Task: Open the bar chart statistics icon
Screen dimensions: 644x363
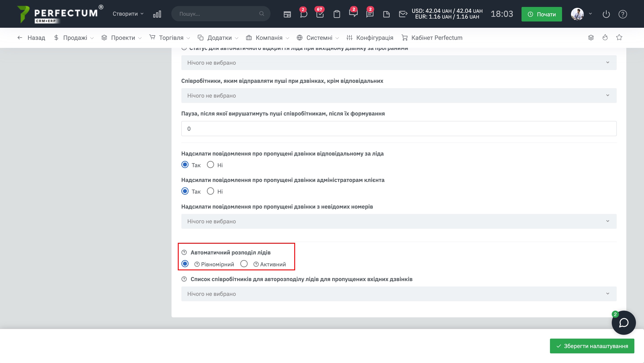Action: 157,14
